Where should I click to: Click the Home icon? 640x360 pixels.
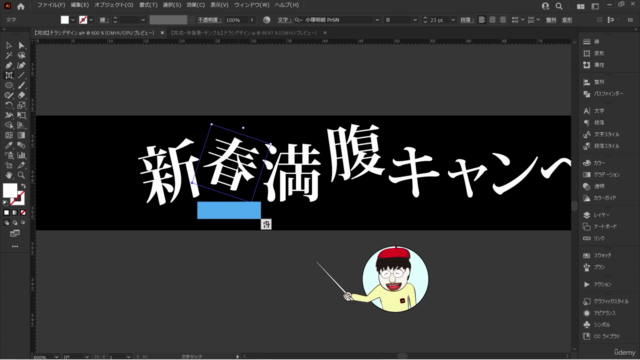pyautogui.click(x=21, y=6)
